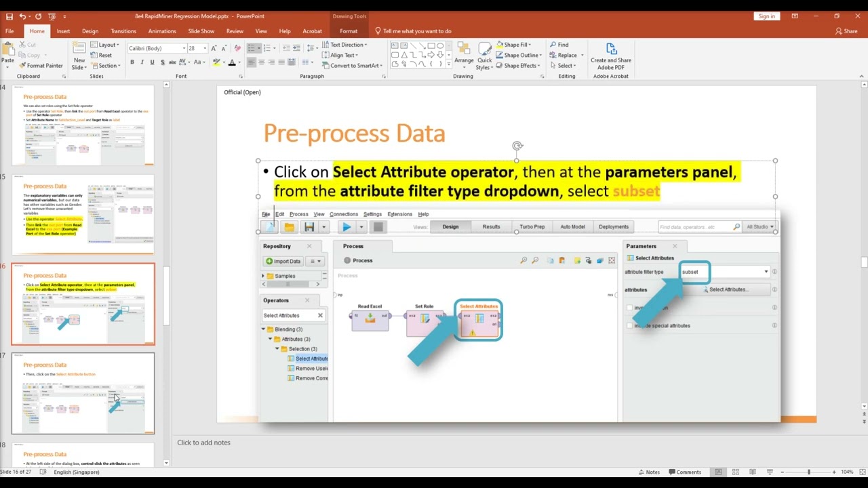Viewport: 868px width, 488px height.
Task: Click Convert to SmartArt
Action: (x=351, y=66)
